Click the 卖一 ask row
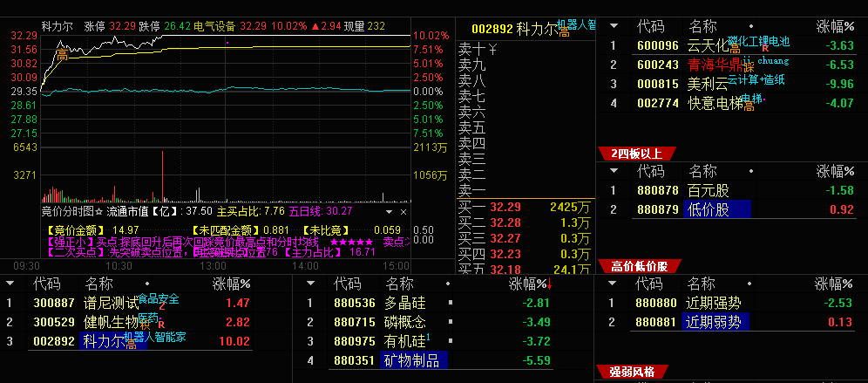 tap(525, 192)
